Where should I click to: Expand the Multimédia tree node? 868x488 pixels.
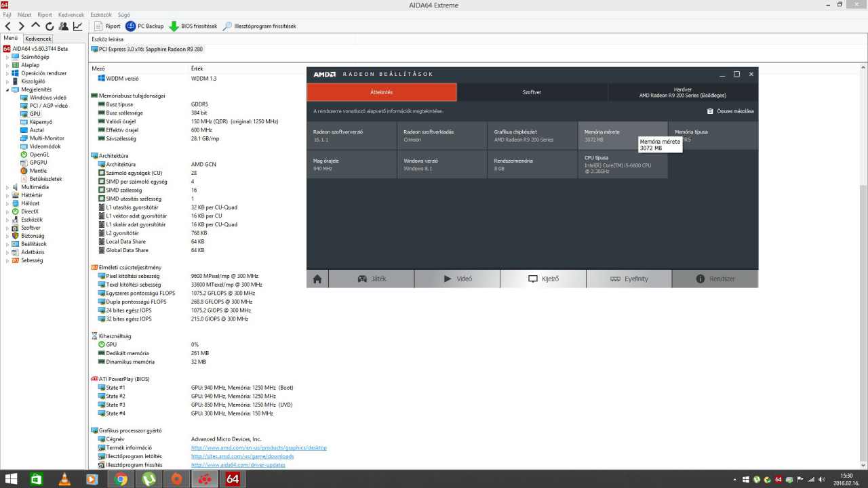pos(7,187)
